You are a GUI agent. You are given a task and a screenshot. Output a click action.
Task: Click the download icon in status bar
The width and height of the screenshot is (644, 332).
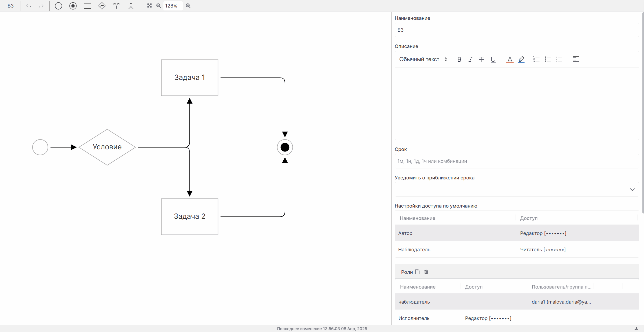pyautogui.click(x=636, y=329)
